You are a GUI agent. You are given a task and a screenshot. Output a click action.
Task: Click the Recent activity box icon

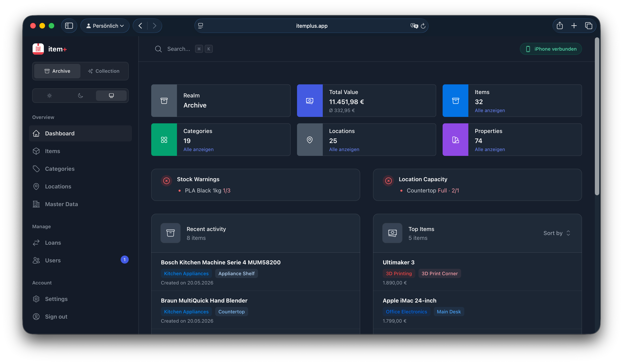pyautogui.click(x=170, y=233)
